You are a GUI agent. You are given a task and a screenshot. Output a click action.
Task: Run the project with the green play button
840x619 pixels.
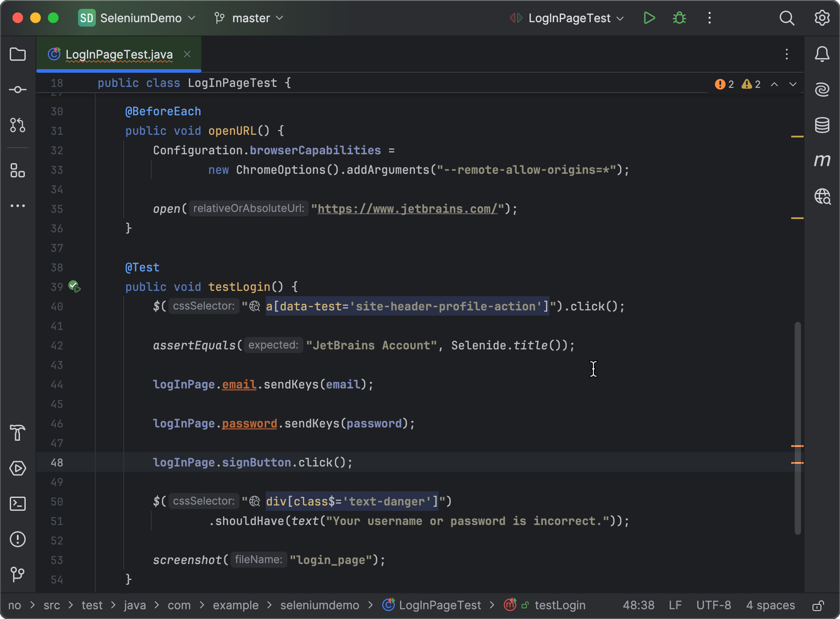(649, 18)
